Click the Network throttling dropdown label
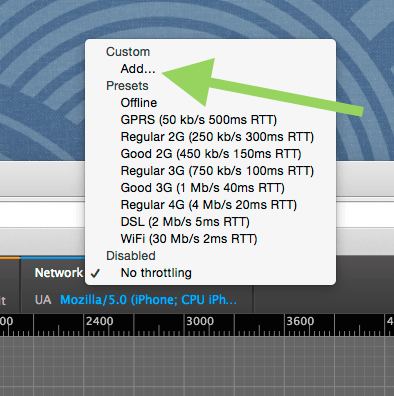 (59, 273)
